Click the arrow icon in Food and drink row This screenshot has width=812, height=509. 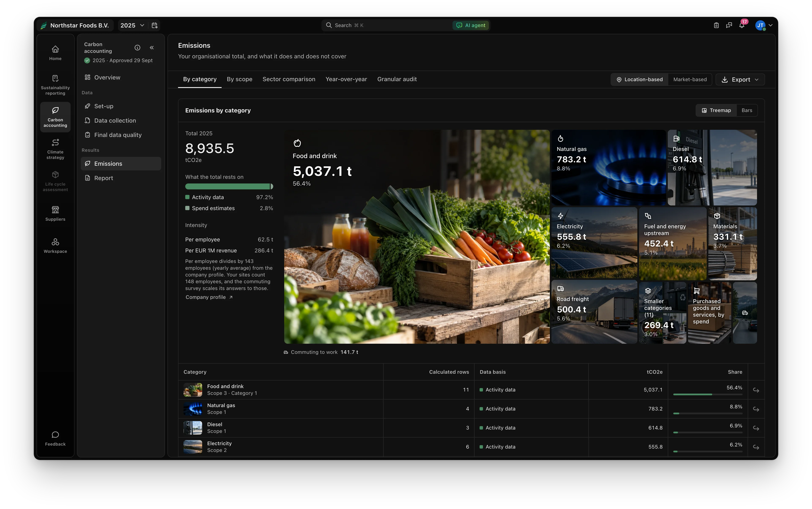[756, 390]
